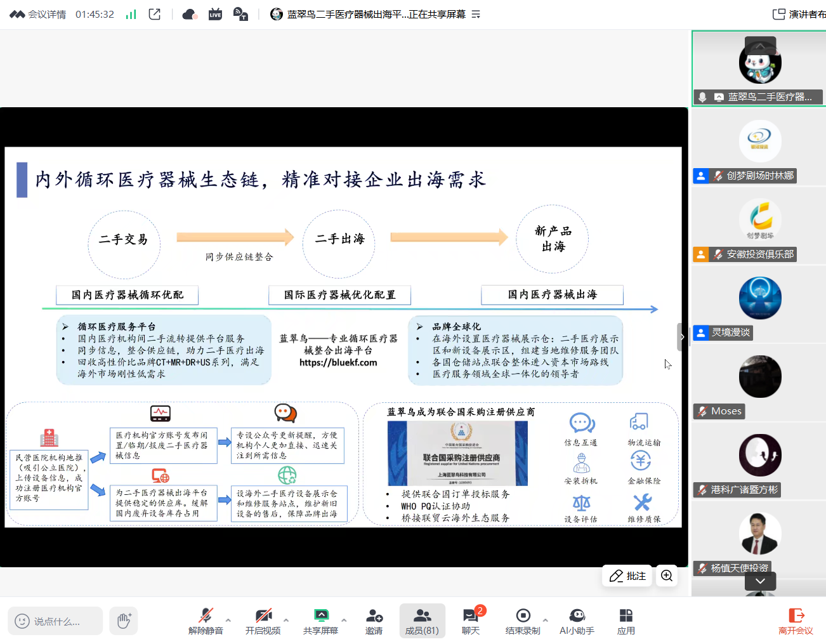This screenshot has height=644, width=826.
Task: Click the 国内医疗器械出海 box
Action: coord(553,294)
